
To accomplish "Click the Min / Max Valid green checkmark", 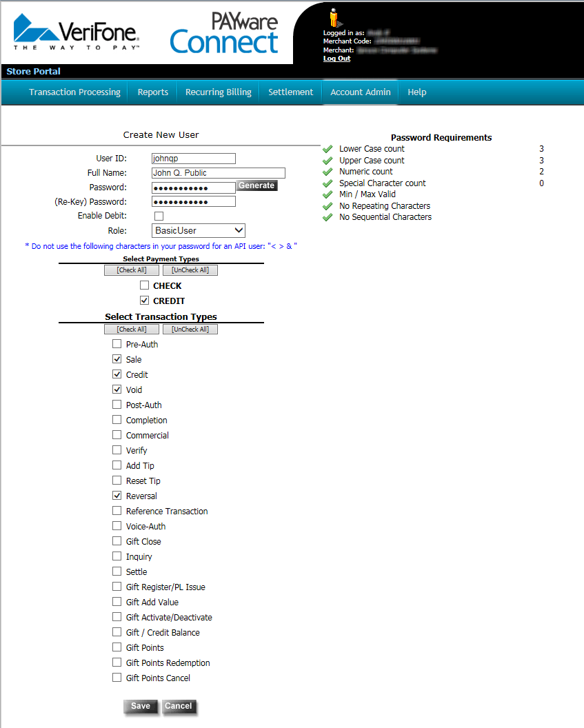I will [x=328, y=194].
